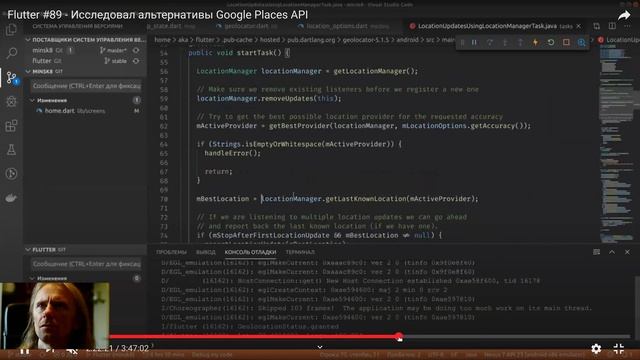Click the circular arrow icon above the Docker icon
Image resolution: width=640 pixels, height=360 pixels.
pyautogui.click(x=11, y=173)
